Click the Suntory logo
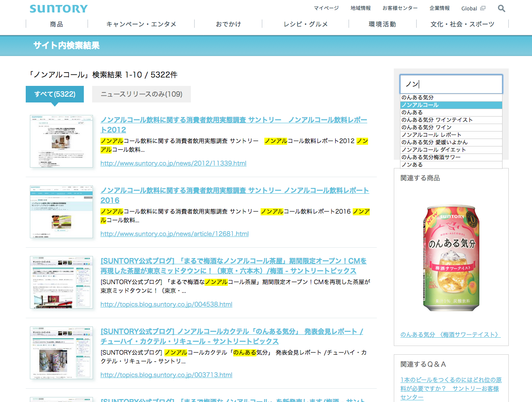The height and width of the screenshot is (402, 532). click(59, 9)
